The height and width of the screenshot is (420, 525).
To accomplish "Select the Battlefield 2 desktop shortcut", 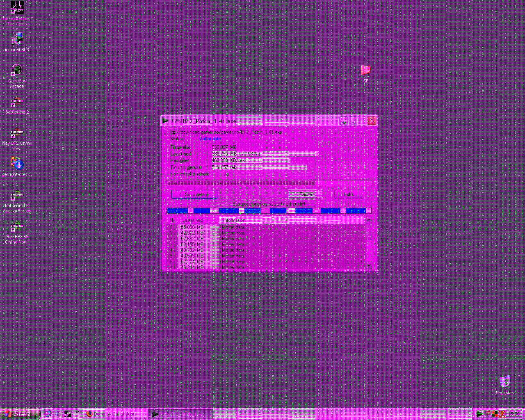I will tap(17, 105).
